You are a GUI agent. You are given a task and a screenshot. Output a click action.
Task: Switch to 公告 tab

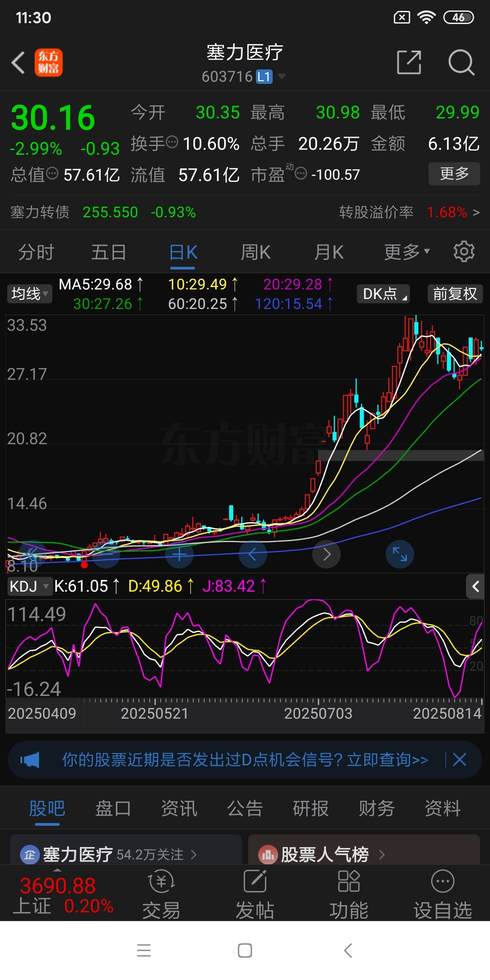[x=245, y=808]
